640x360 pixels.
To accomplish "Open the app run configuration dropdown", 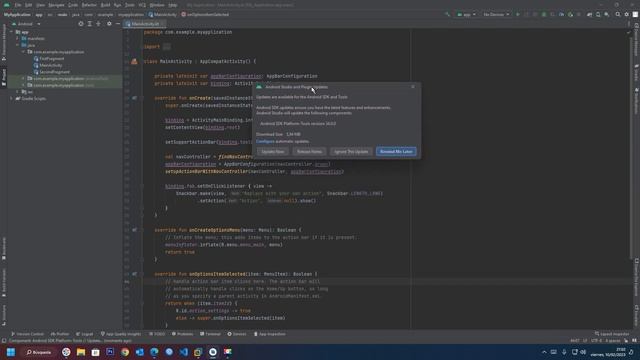I will (x=466, y=14).
